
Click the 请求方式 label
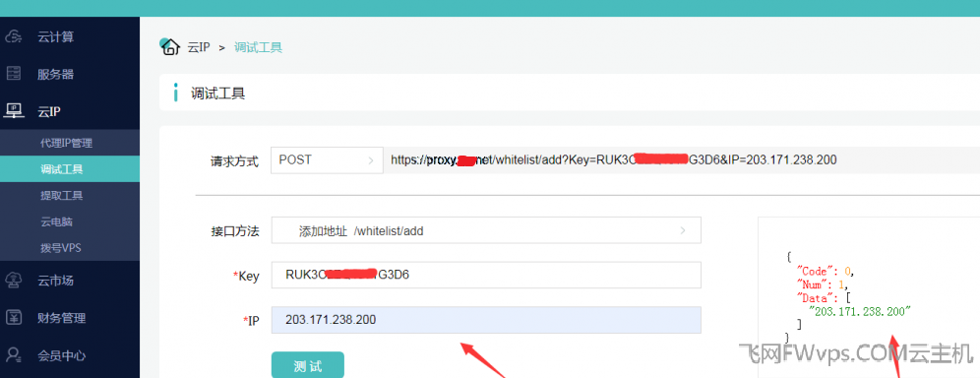coord(234,161)
